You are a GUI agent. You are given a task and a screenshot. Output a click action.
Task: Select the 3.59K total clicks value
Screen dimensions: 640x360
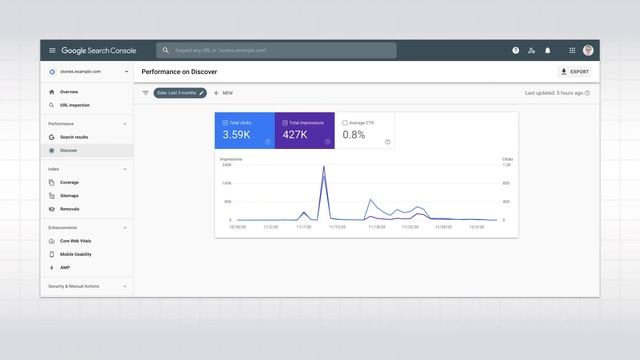pos(236,135)
